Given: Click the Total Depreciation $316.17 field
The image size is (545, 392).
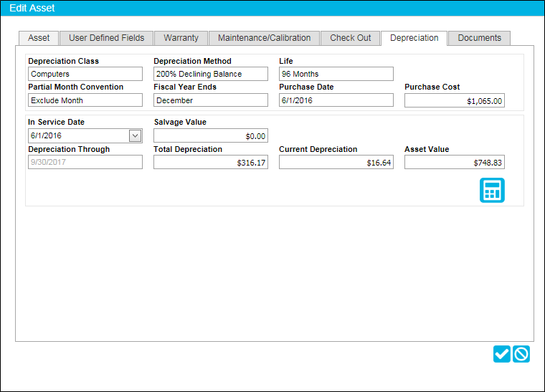Looking at the screenshot, I should coord(211,162).
